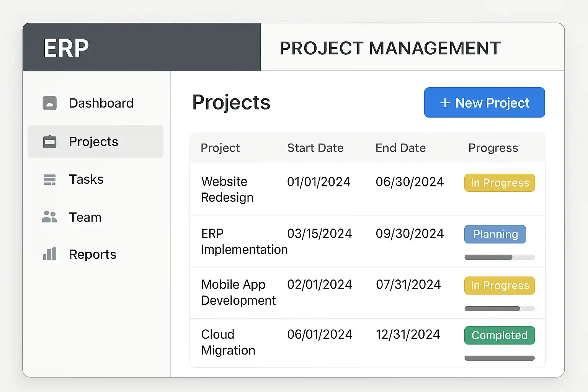
Task: Open the Cloud Migration project
Action: tap(228, 342)
